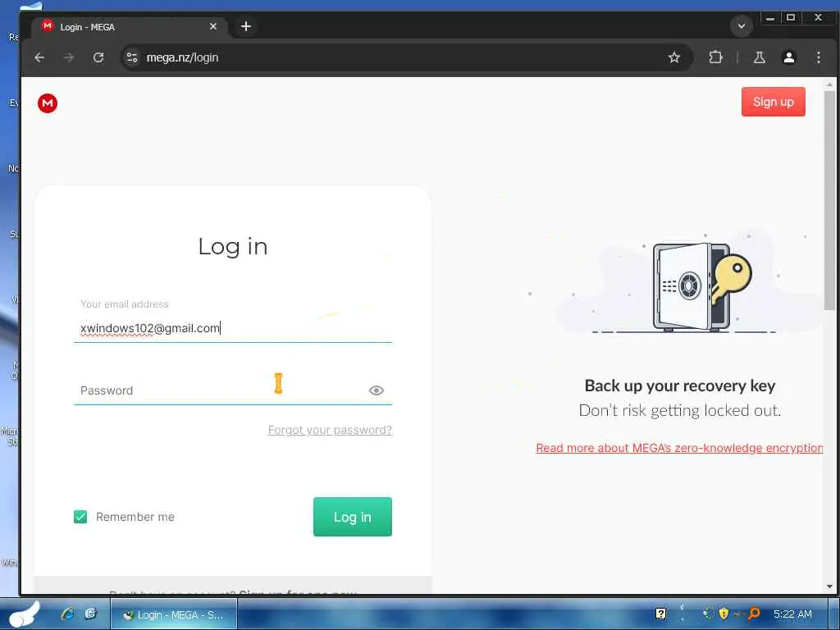Open Forgot your password link
The image size is (840, 630).
click(x=330, y=430)
